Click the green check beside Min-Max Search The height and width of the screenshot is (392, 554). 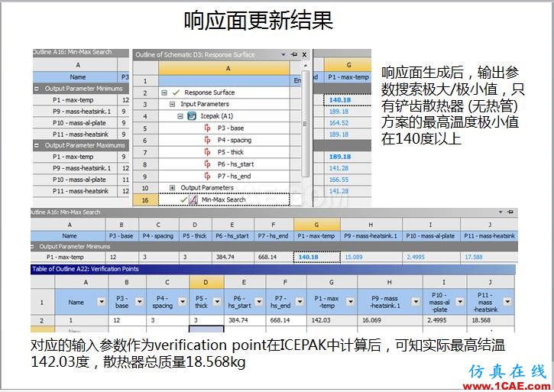click(183, 200)
